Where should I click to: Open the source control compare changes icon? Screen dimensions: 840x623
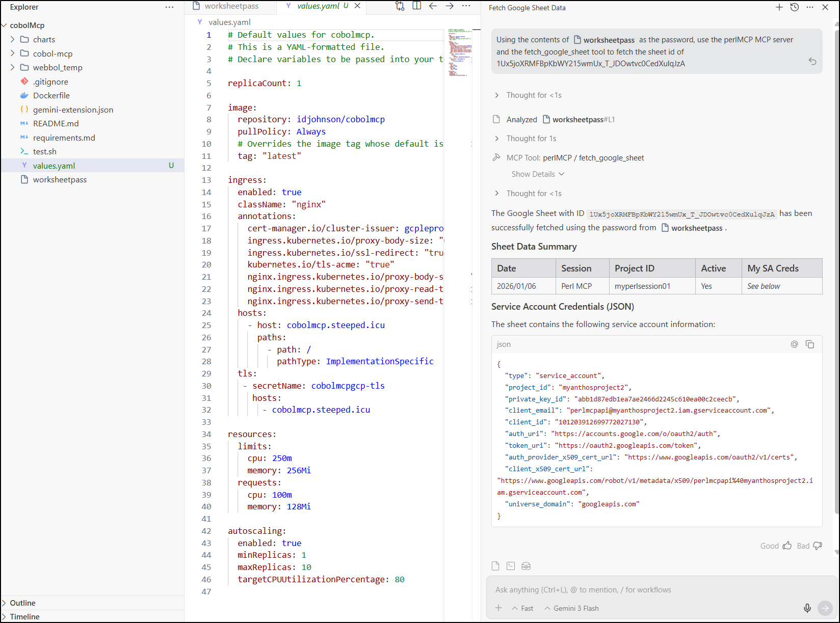click(400, 6)
